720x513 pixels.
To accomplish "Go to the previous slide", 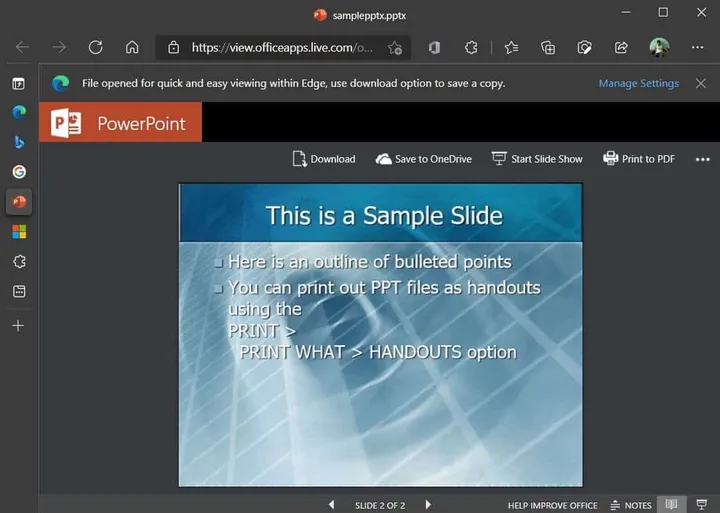I will tap(332, 505).
